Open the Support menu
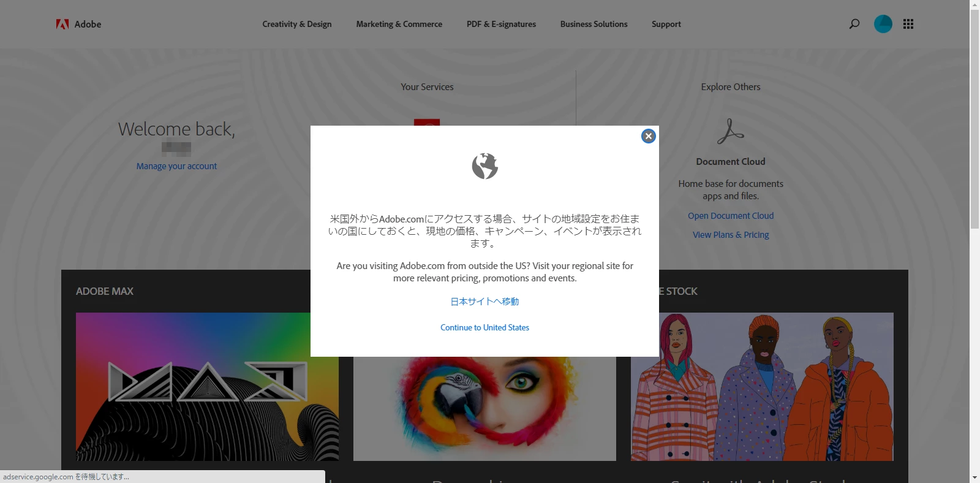The height and width of the screenshot is (483, 980). 666,24
